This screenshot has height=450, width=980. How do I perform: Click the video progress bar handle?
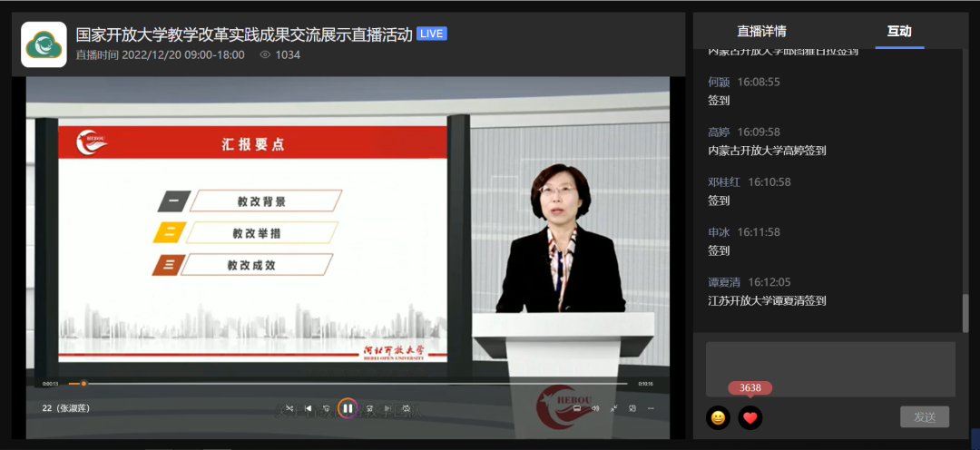tap(83, 384)
